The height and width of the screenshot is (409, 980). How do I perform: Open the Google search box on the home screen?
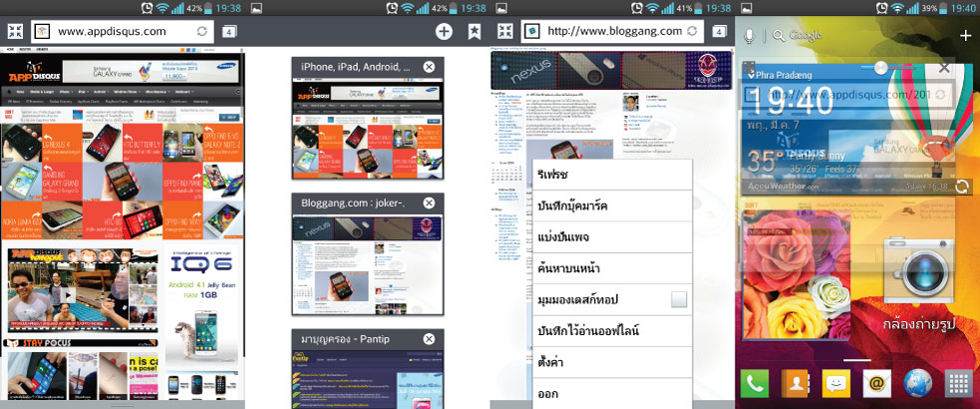click(x=797, y=36)
